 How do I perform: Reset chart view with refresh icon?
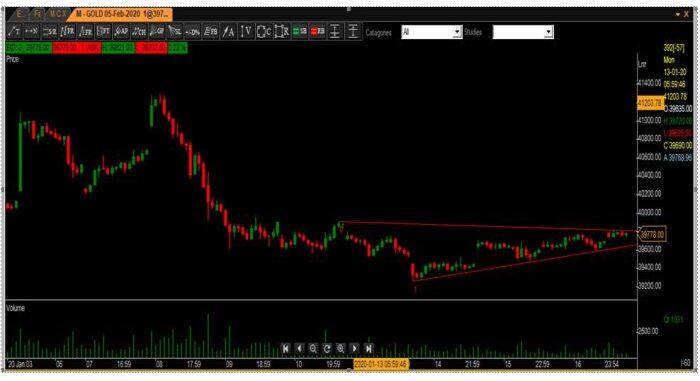[x=327, y=348]
